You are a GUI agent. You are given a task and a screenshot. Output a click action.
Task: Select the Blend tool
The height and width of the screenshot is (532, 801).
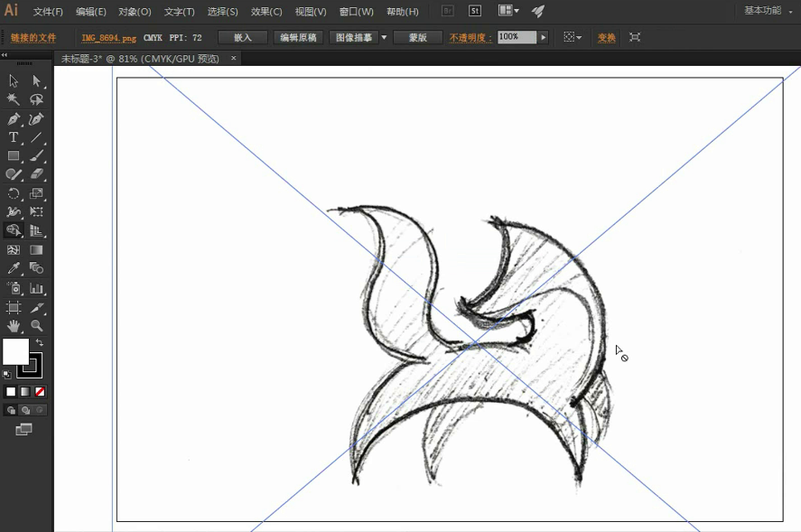[36, 268]
